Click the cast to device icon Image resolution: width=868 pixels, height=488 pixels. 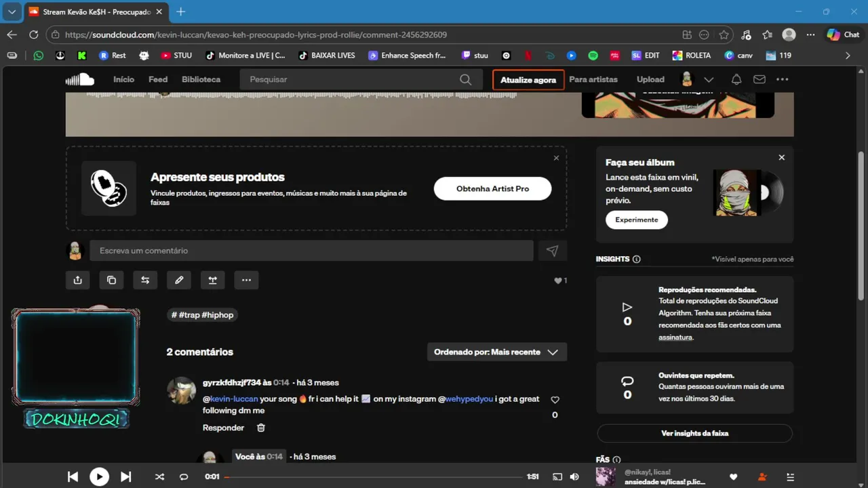557,476
